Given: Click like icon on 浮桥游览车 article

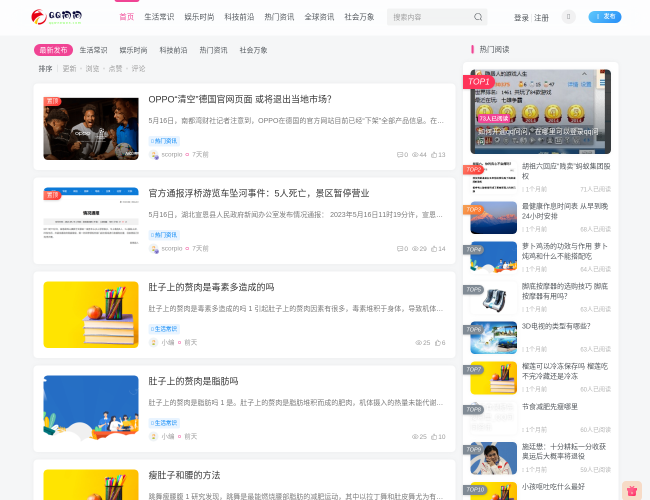Looking at the screenshot, I should (434, 249).
